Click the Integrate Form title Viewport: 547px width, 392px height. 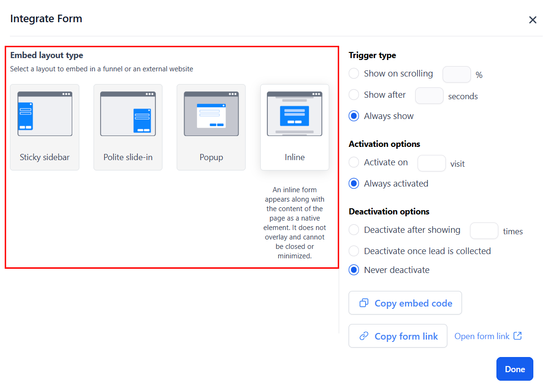point(46,18)
